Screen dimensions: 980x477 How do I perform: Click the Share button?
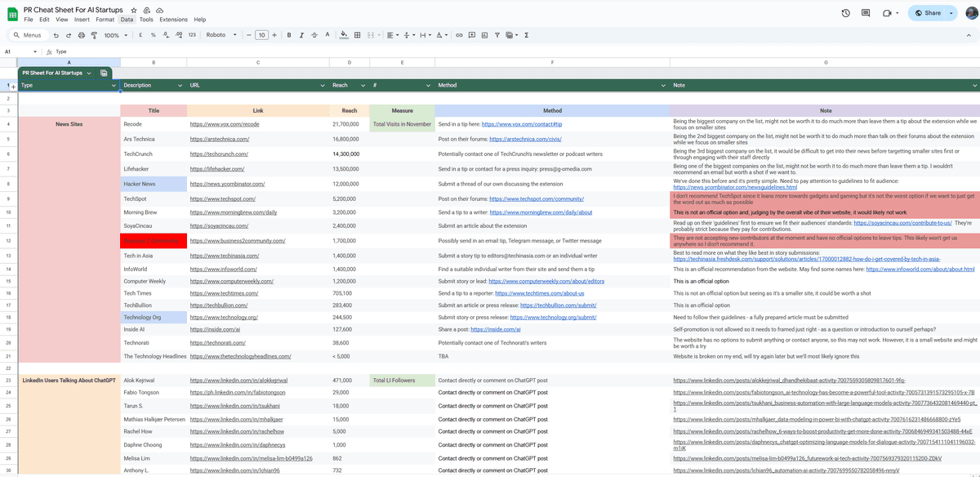click(x=927, y=13)
